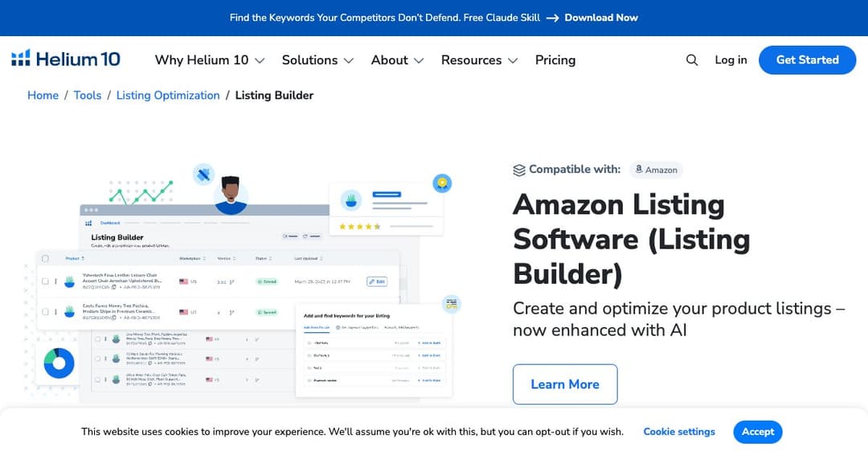This screenshot has height=456, width=868.
Task: Go to Listing Optimization breadcrumb
Action: tap(168, 95)
